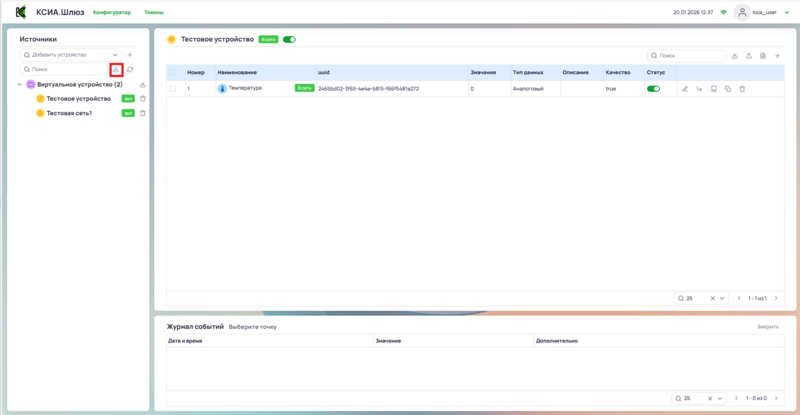
Task: Delete Тестовое устройство from the tree
Action: [142, 99]
